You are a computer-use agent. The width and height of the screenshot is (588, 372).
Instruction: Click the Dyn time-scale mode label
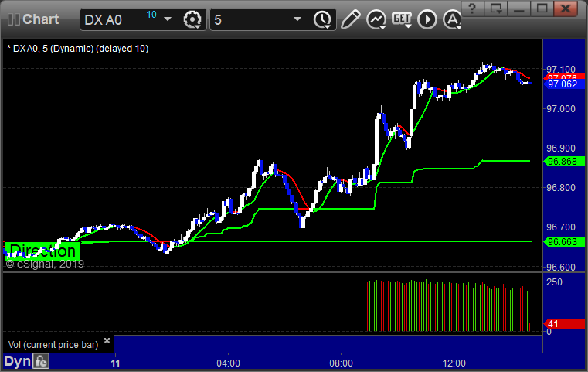[x=17, y=361]
